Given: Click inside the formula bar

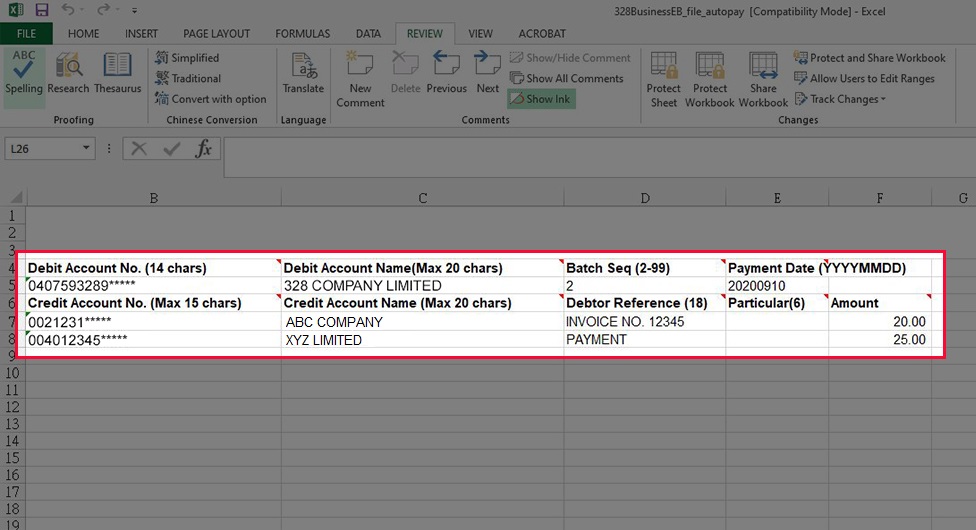Looking at the screenshot, I should click(590, 149).
